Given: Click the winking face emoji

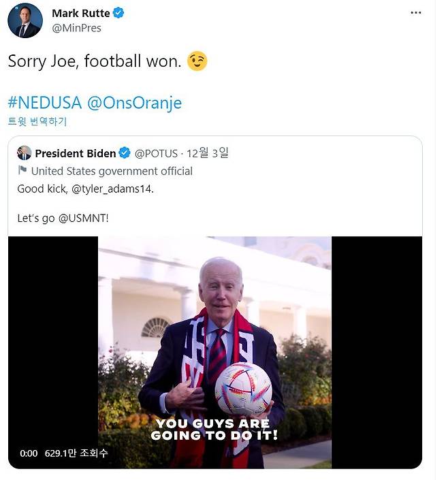Looking at the screenshot, I should pyautogui.click(x=197, y=61).
